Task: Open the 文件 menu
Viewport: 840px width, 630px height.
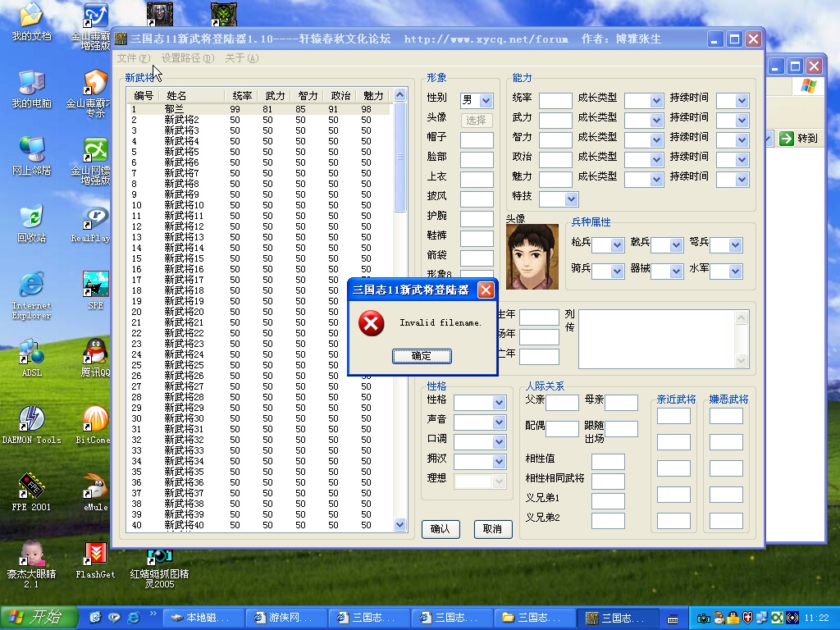Action: 133,58
